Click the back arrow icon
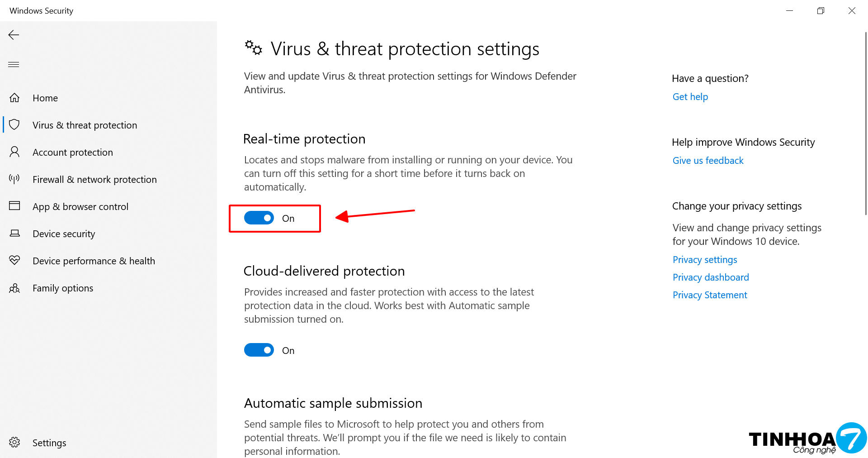 click(14, 35)
